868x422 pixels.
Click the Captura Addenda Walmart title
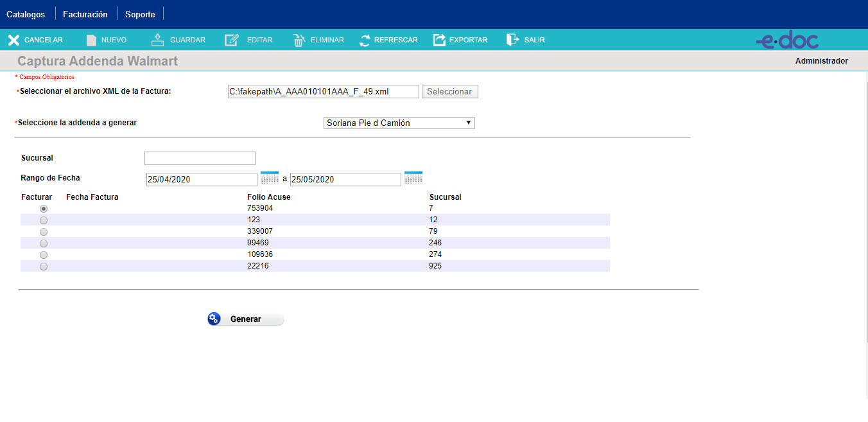(x=98, y=61)
